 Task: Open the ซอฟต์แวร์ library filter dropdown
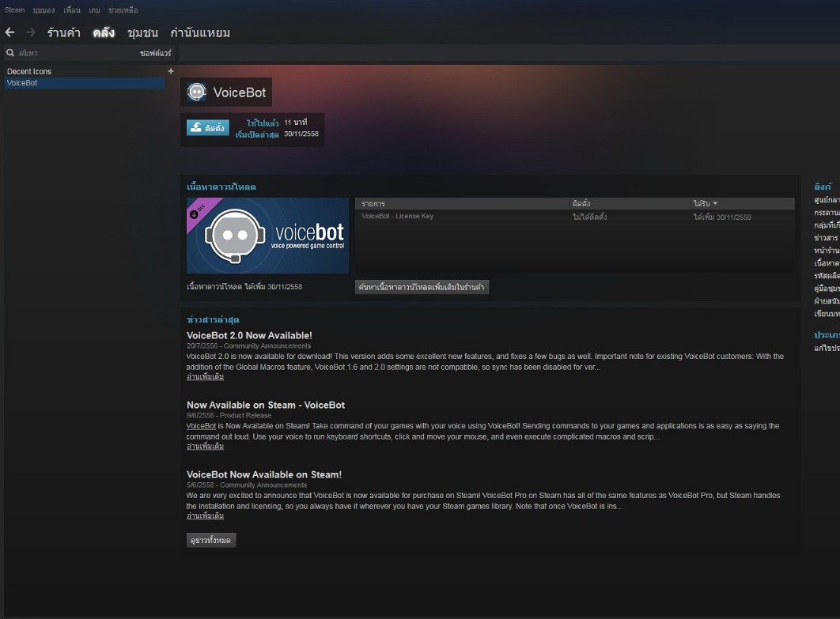pos(155,53)
